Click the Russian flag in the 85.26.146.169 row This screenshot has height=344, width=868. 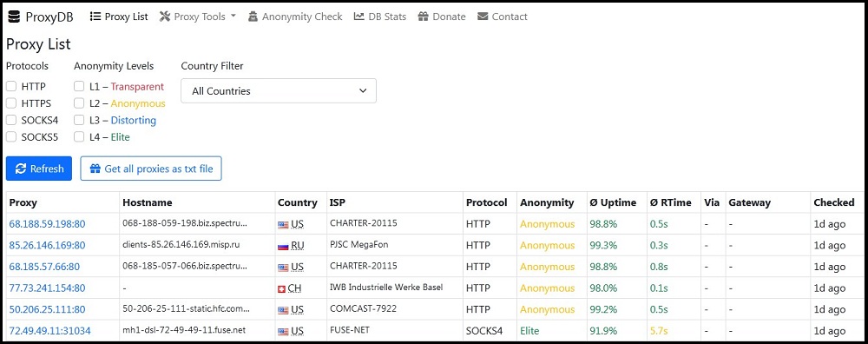tap(284, 246)
